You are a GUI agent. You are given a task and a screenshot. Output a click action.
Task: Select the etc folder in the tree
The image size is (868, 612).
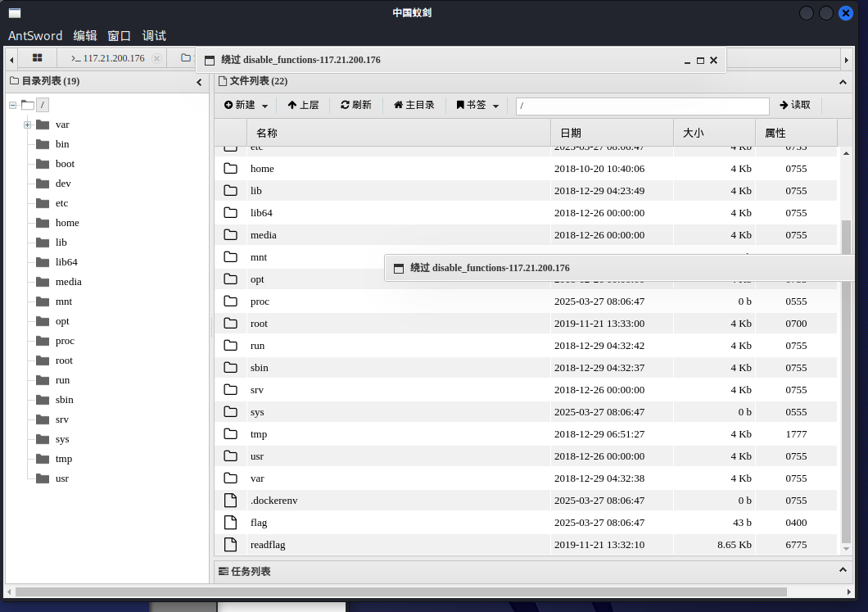point(61,203)
